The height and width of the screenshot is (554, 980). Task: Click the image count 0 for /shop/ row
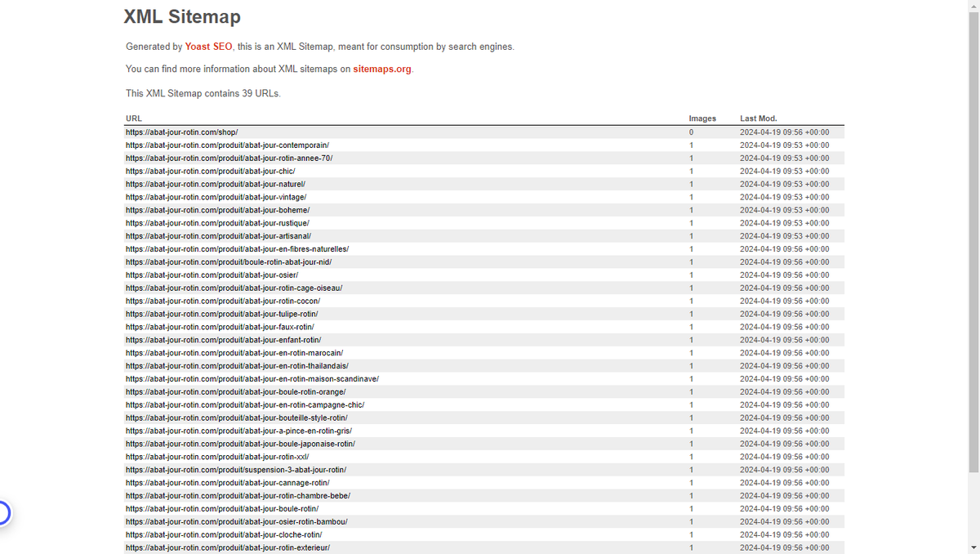pos(691,132)
